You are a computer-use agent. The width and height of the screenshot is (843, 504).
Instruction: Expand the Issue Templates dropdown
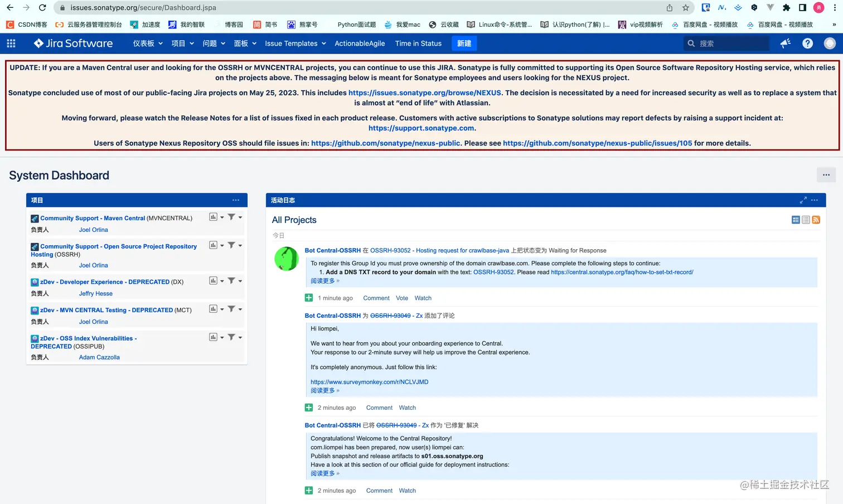pyautogui.click(x=295, y=43)
